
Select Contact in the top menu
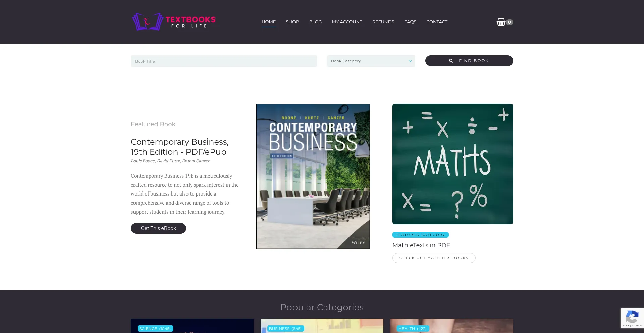[x=437, y=22]
